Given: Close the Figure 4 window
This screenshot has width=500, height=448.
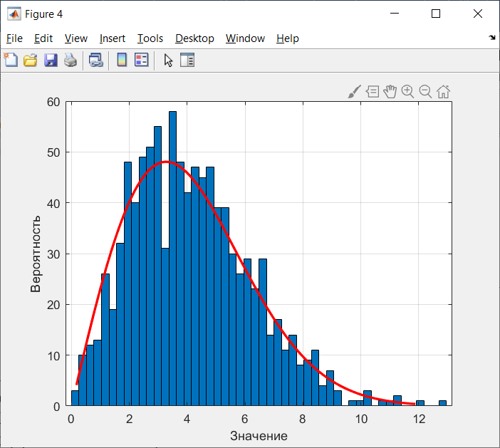Looking at the screenshot, I should click(x=478, y=14).
